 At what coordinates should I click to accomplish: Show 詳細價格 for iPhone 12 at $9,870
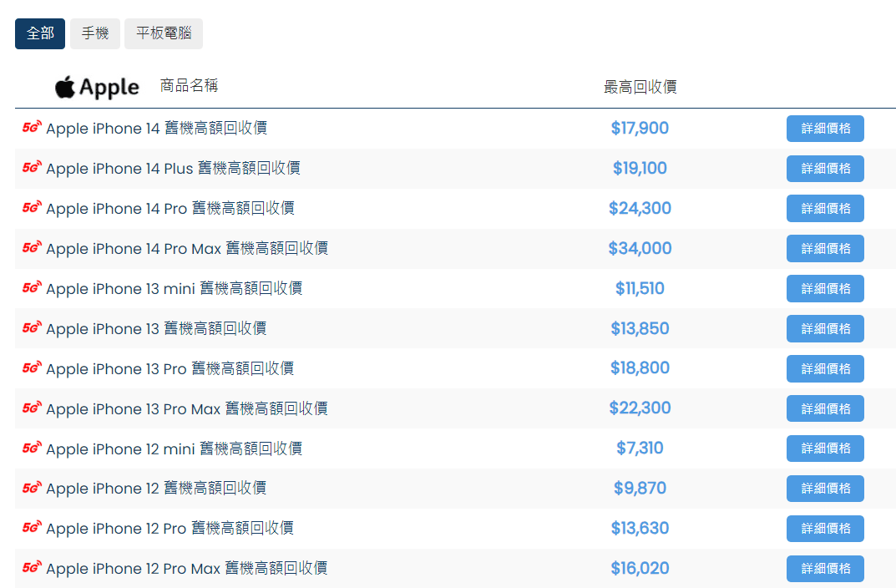825,489
